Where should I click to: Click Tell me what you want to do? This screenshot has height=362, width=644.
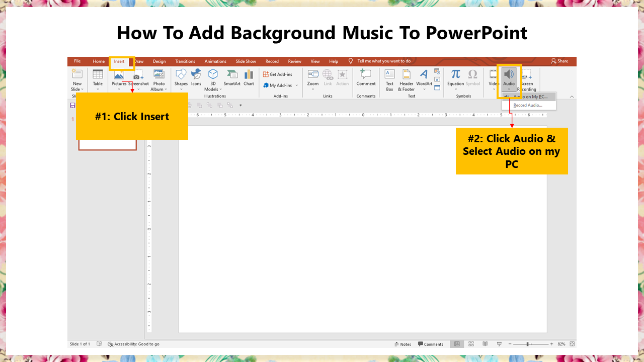(384, 61)
